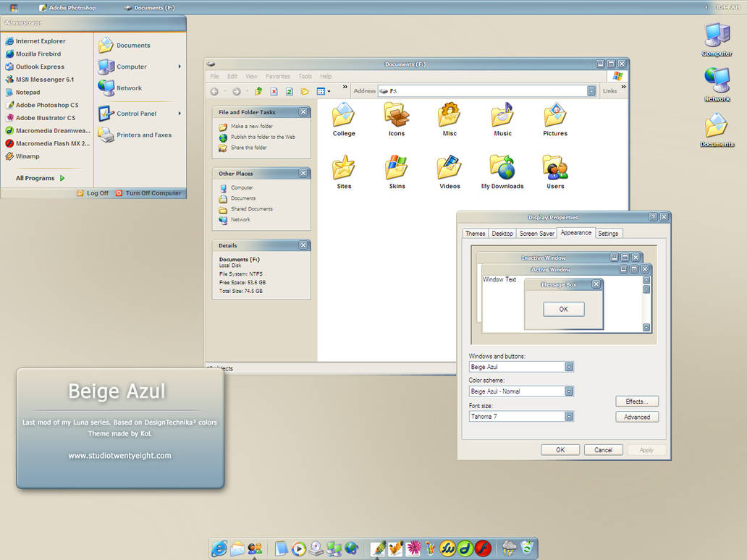Open Internet Explorer from the bottom dock
Screen dimensions: 747x560
click(x=219, y=548)
